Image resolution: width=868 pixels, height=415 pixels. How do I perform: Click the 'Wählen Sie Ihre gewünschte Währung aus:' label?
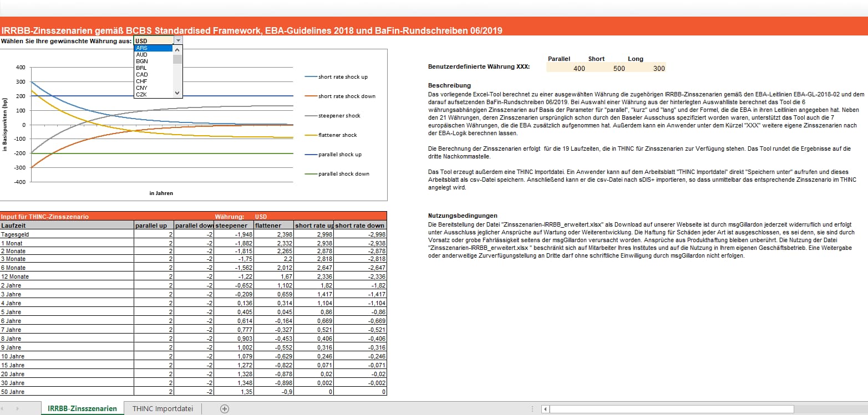tap(67, 41)
